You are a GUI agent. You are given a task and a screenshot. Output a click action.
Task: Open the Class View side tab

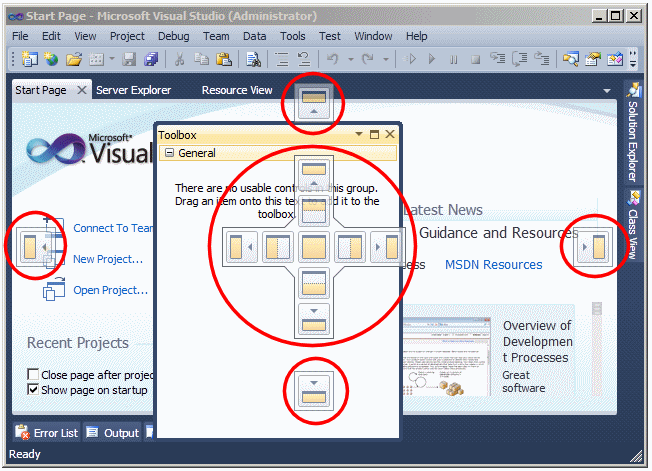click(632, 225)
